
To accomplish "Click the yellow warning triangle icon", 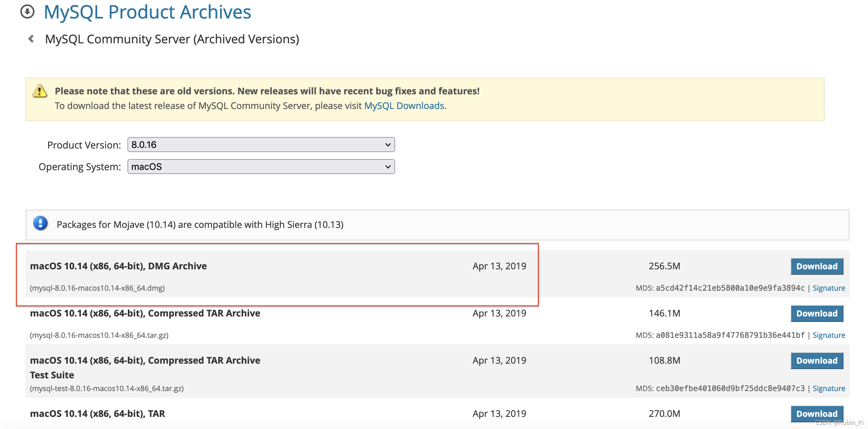I will pyautogui.click(x=40, y=91).
